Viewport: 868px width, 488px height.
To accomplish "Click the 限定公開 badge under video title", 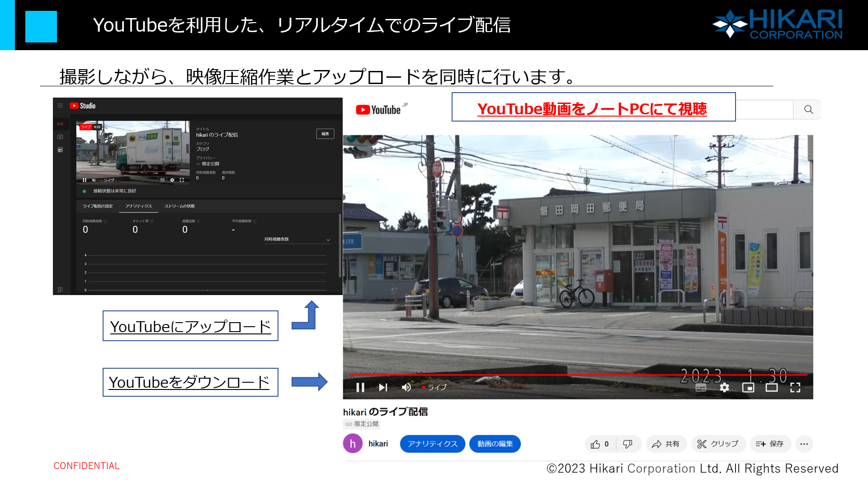I will click(x=362, y=424).
